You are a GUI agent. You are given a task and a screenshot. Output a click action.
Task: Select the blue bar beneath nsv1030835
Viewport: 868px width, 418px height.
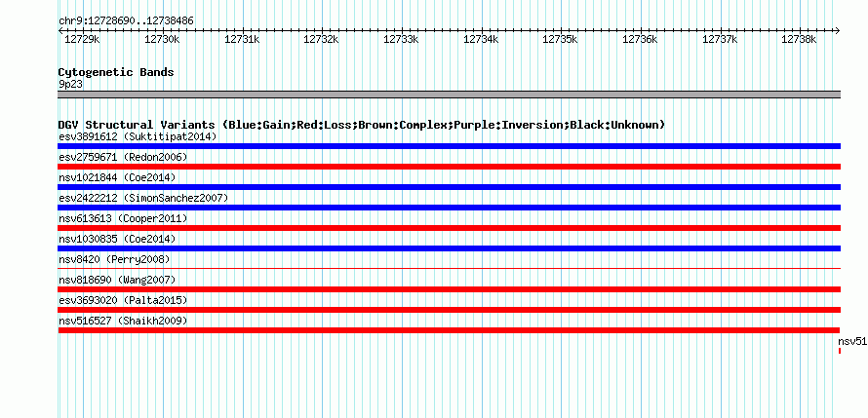tap(449, 248)
